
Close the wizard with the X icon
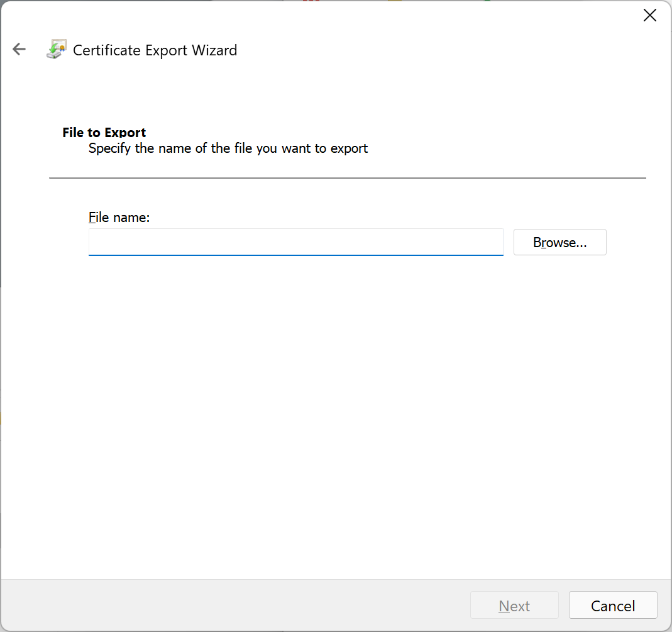650,16
